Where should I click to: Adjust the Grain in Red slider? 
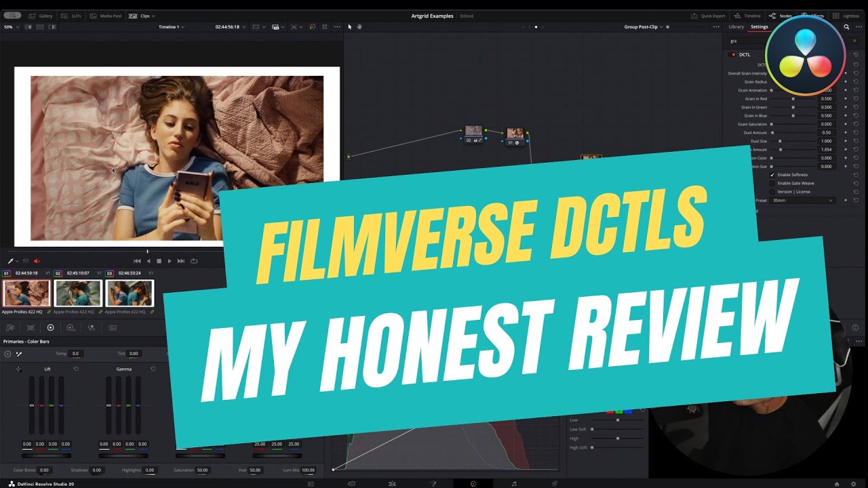pos(793,99)
